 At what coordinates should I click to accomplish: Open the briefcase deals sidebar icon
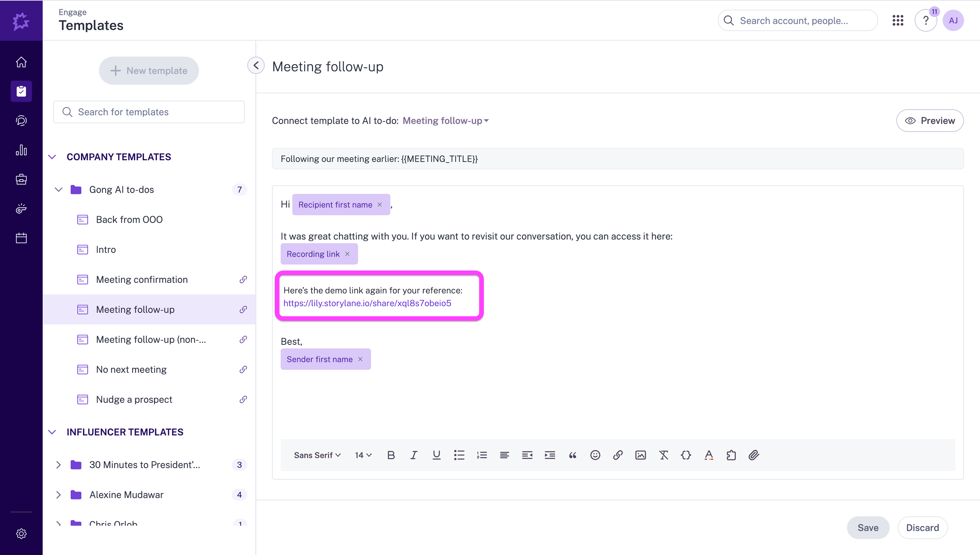tap(21, 179)
